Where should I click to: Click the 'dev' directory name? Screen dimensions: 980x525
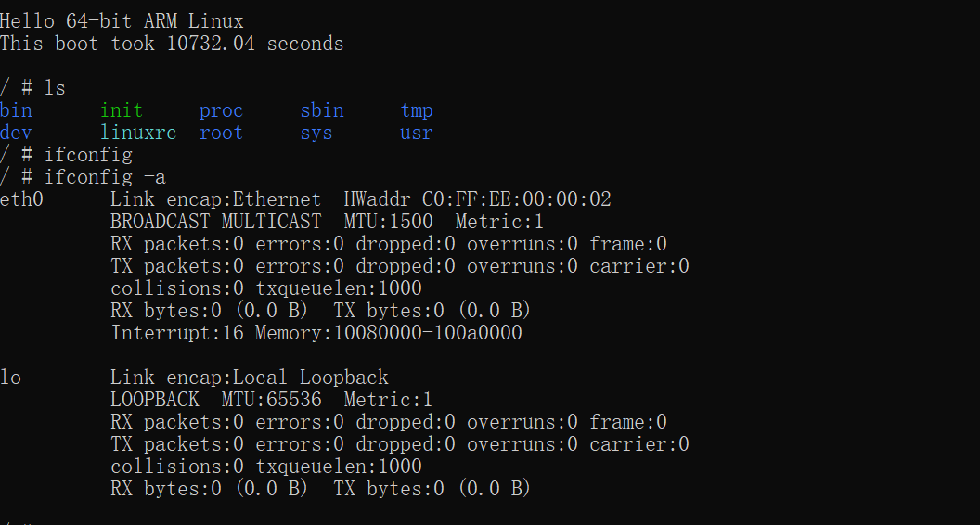16,134
